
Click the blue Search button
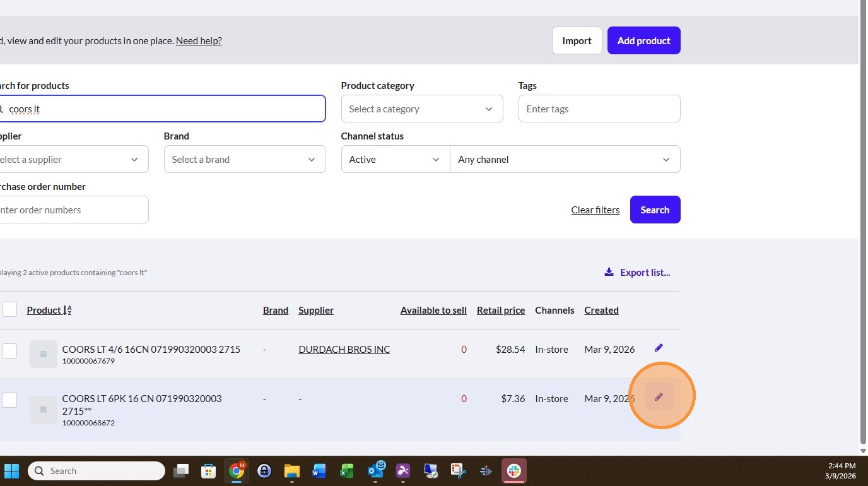click(655, 210)
